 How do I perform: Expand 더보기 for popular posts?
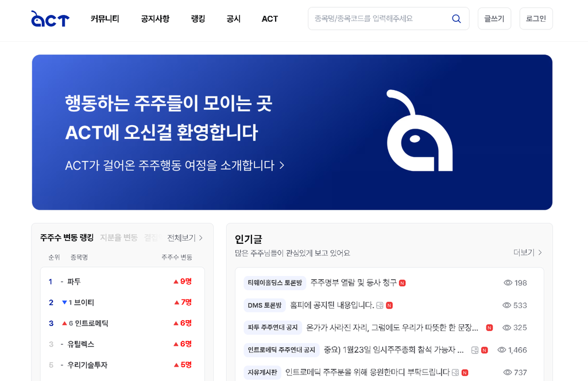pyautogui.click(x=527, y=252)
